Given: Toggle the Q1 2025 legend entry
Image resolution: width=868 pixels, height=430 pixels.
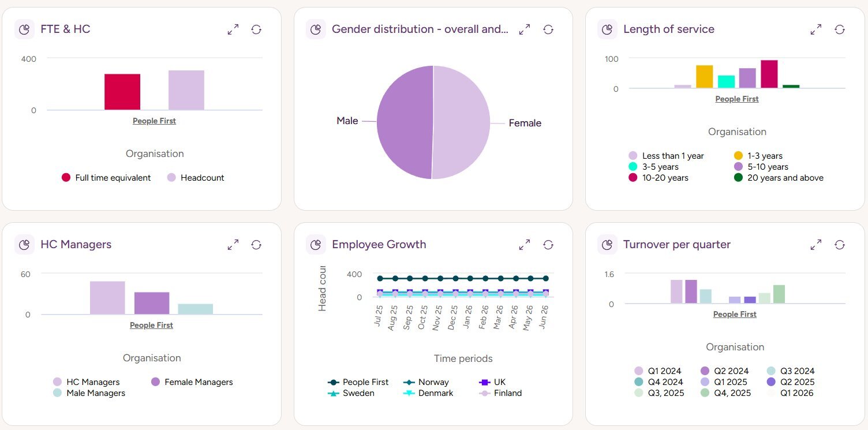Looking at the screenshot, I should [724, 382].
